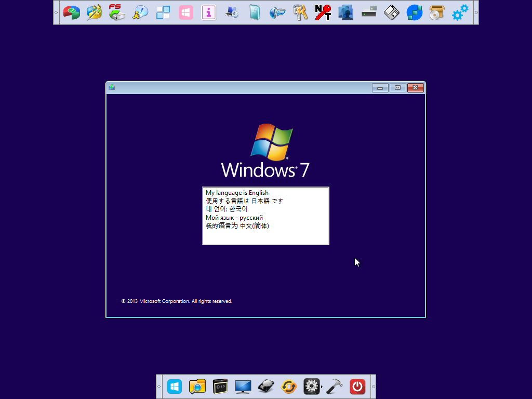532x399 pixels.
Task: Select 'My language is English' option
Action: pyautogui.click(x=237, y=193)
